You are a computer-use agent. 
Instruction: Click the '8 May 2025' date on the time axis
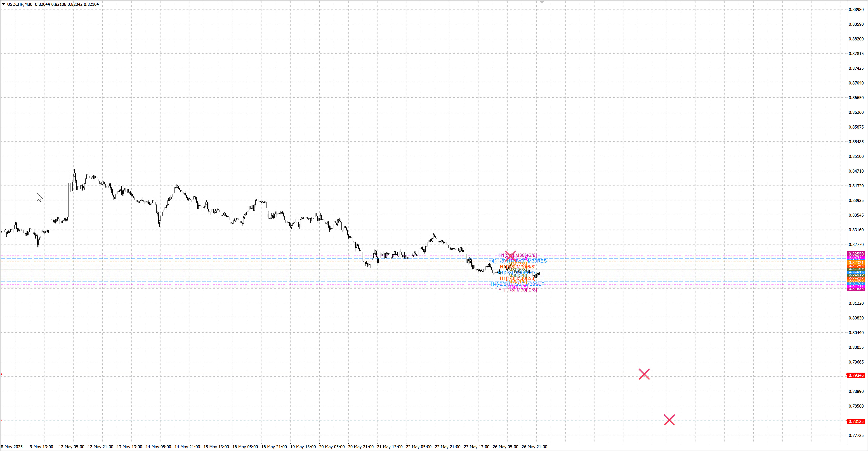[12, 447]
